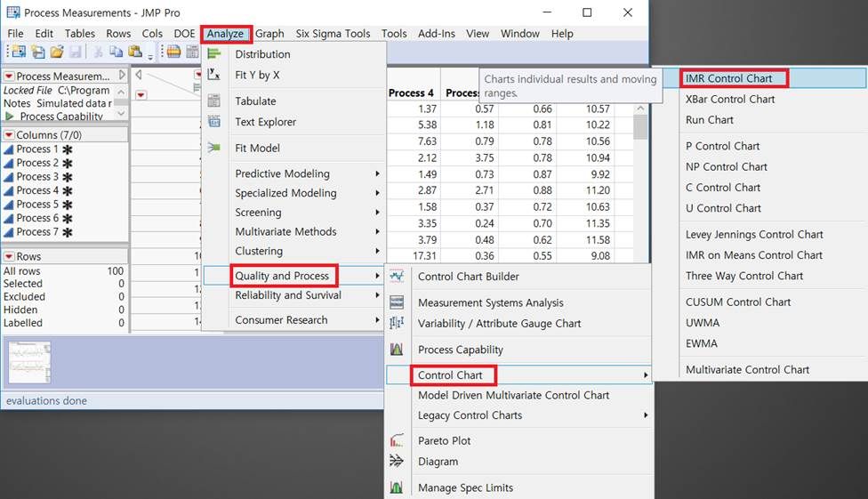Click the Control Chart Builder icon
Screen dimensions: 868x499
click(397, 276)
